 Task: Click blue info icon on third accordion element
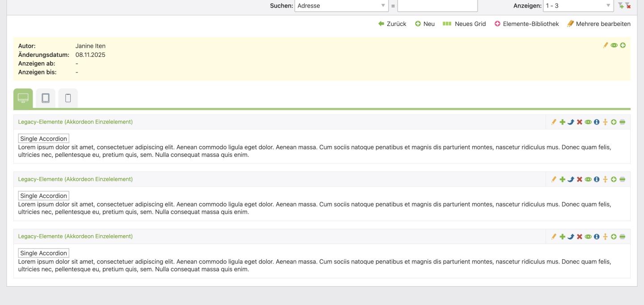tap(597, 236)
